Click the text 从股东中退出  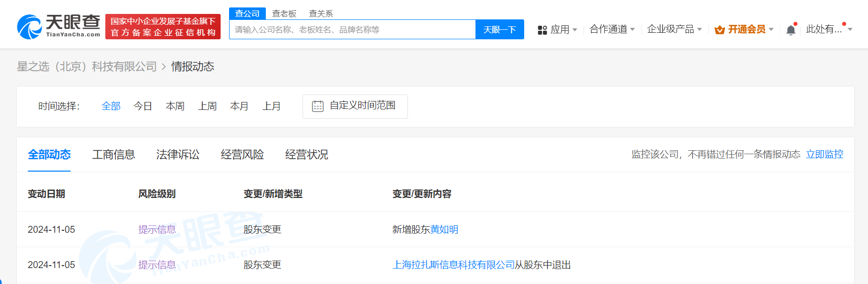(543, 265)
